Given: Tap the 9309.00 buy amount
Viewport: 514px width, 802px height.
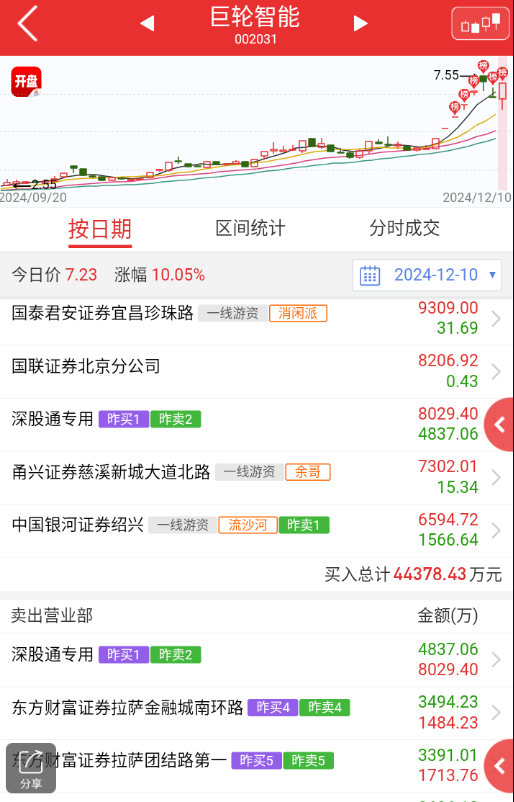Looking at the screenshot, I should pos(448,307).
